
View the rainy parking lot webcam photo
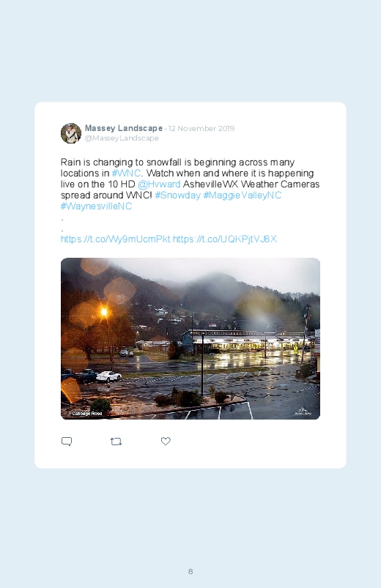tap(190, 338)
